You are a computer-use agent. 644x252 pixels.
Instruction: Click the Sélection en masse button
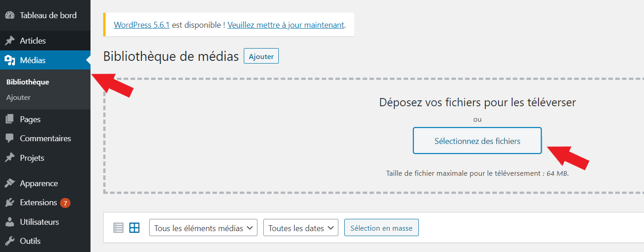point(381,228)
